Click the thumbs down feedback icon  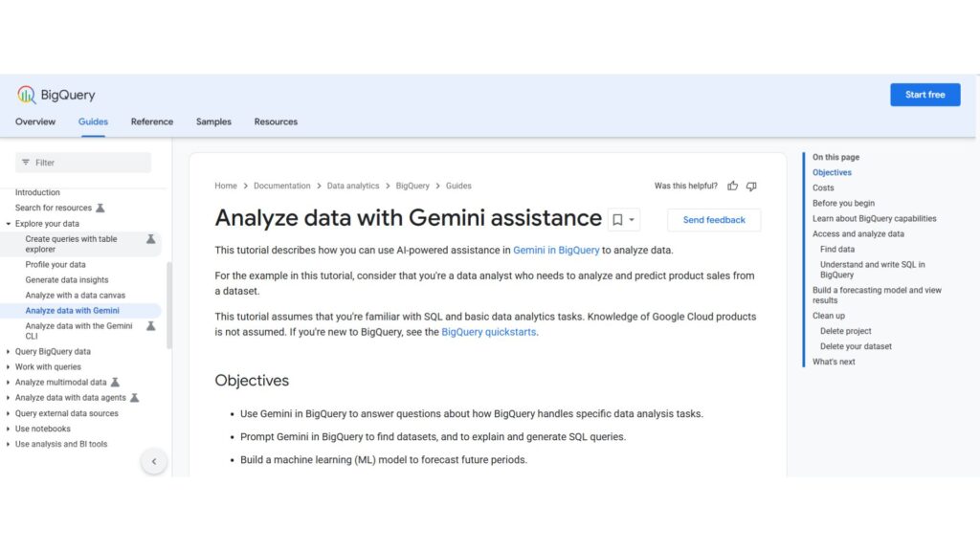[x=753, y=186]
